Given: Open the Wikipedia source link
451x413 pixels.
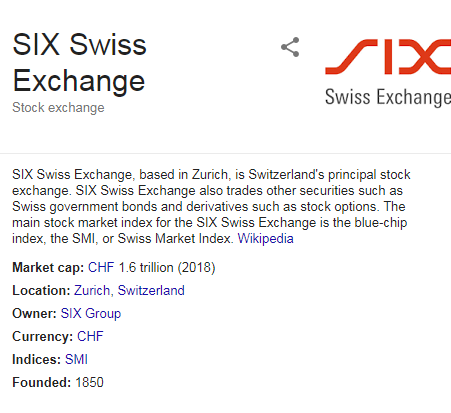Looking at the screenshot, I should [x=265, y=239].
